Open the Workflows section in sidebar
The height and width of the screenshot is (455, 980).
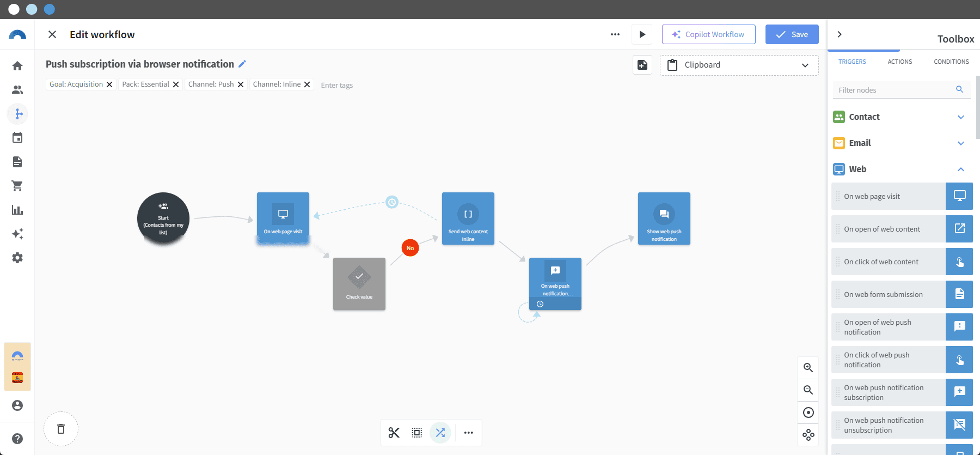click(x=17, y=114)
